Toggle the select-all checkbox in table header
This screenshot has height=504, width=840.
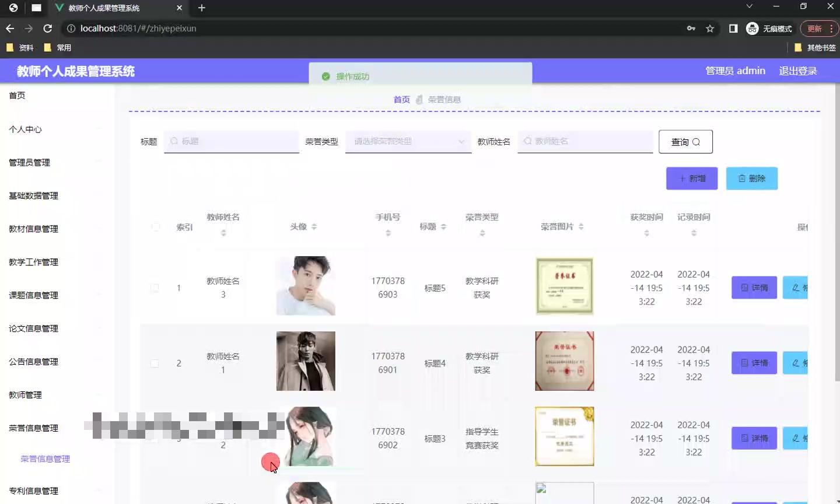pos(155,227)
